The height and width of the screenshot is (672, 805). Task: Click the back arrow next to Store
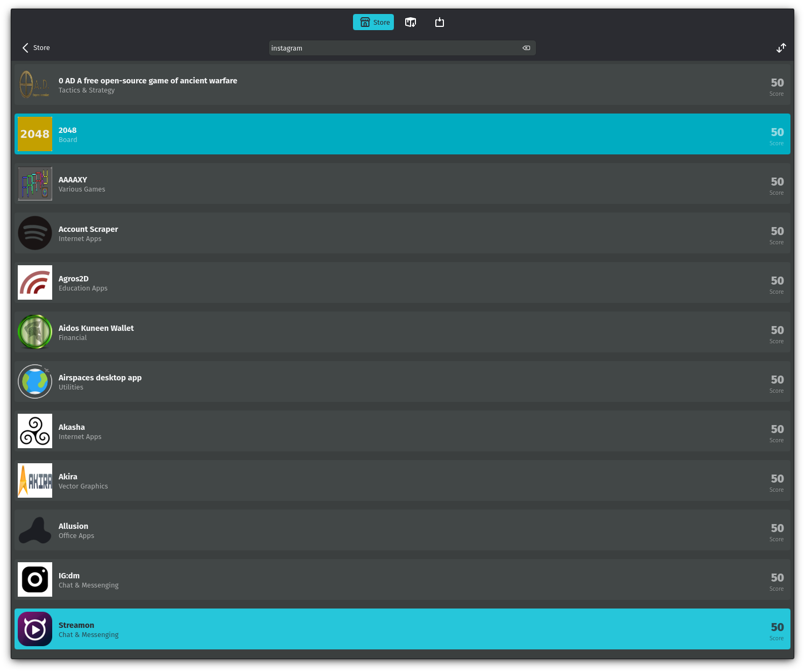25,48
